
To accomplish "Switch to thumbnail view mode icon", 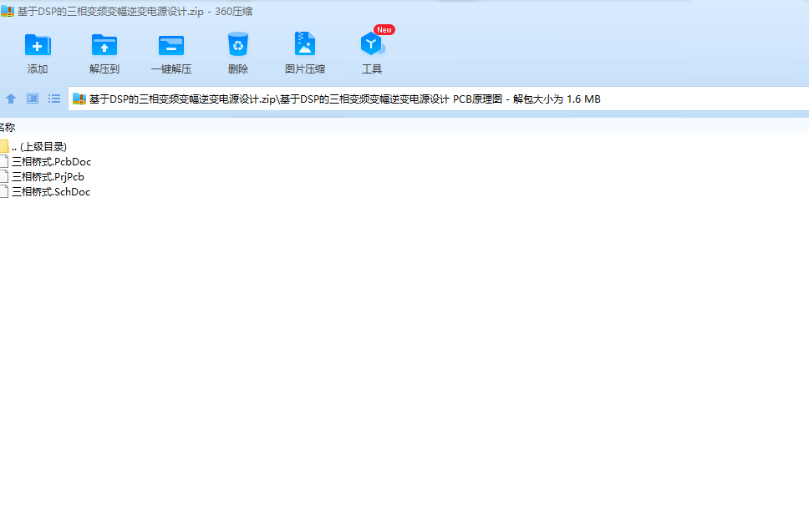I will [33, 99].
